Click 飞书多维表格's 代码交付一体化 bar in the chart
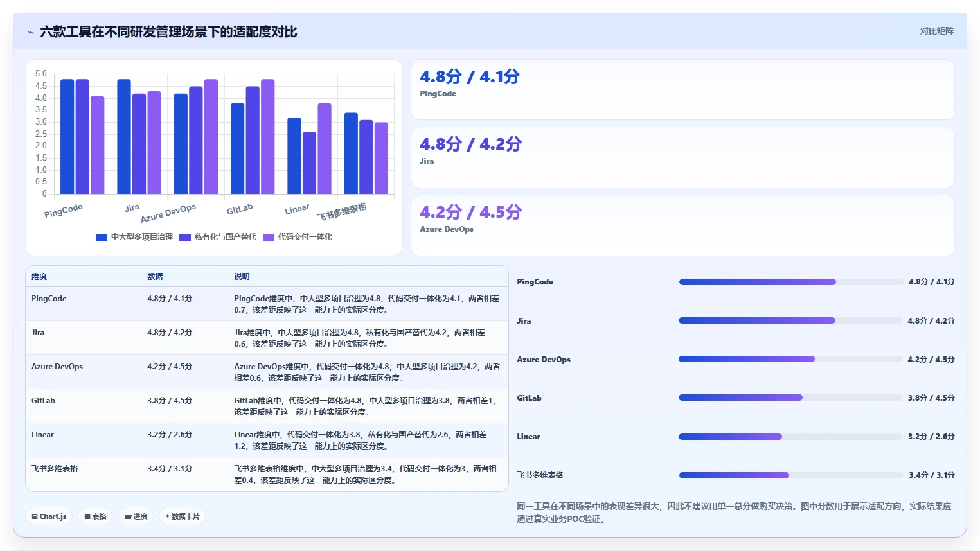The width and height of the screenshot is (980, 551). 381,158
